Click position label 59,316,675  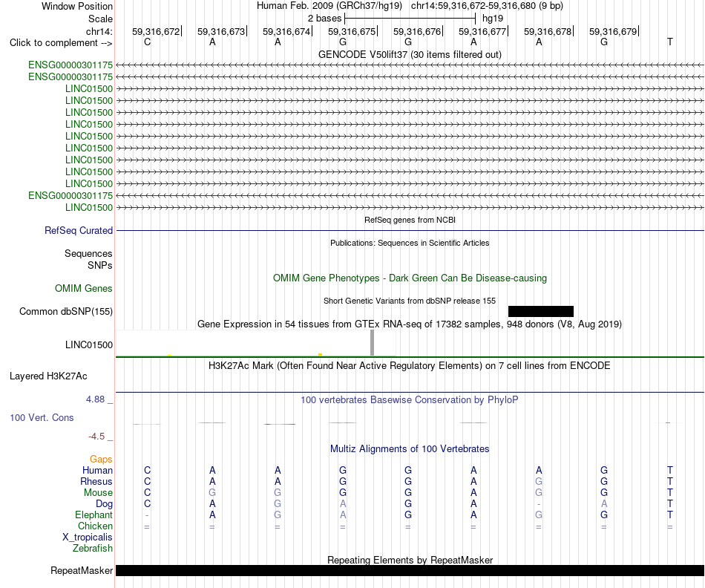352,31
